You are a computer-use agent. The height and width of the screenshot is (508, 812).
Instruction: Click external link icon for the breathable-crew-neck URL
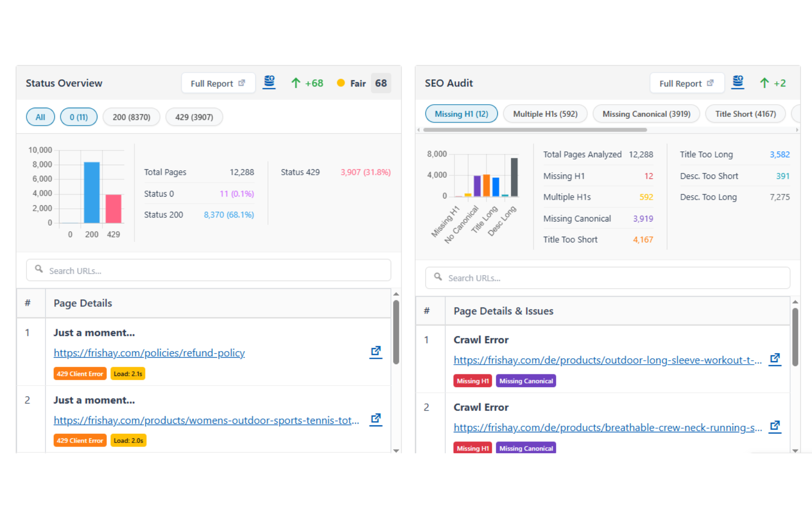[x=775, y=427]
